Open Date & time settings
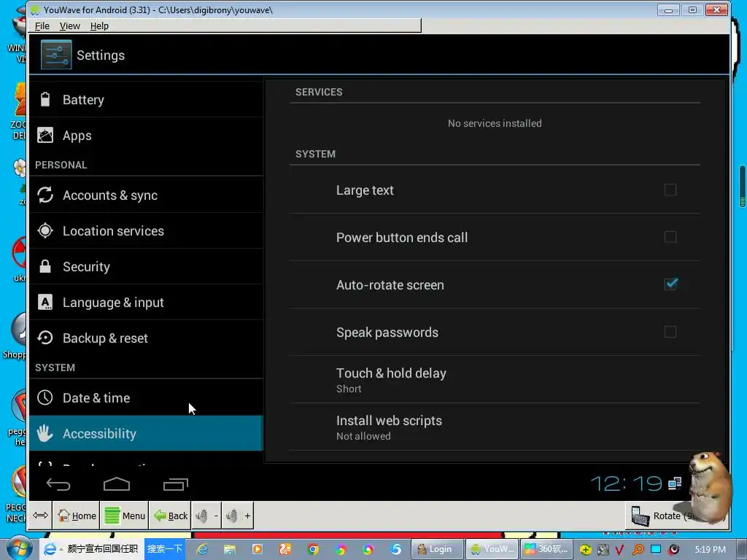Viewport: 747px width, 560px height. tap(146, 397)
